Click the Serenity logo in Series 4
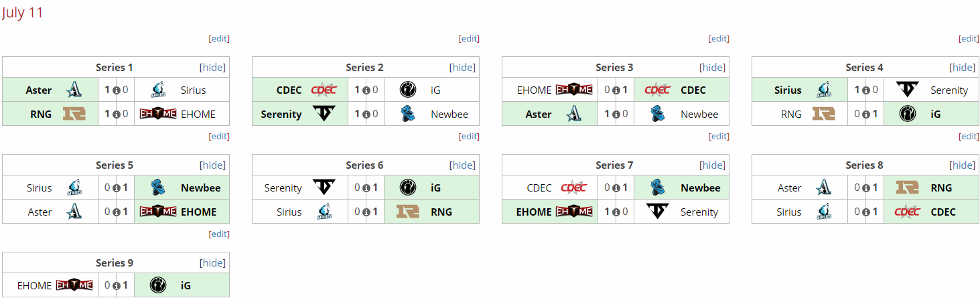Image resolution: width=980 pixels, height=298 pixels. (x=908, y=90)
